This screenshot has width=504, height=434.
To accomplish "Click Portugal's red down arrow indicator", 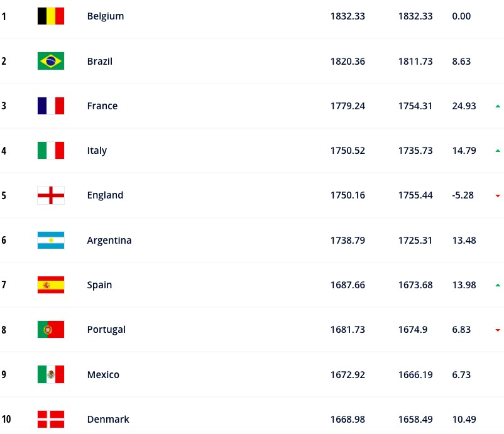I will (x=498, y=330).
